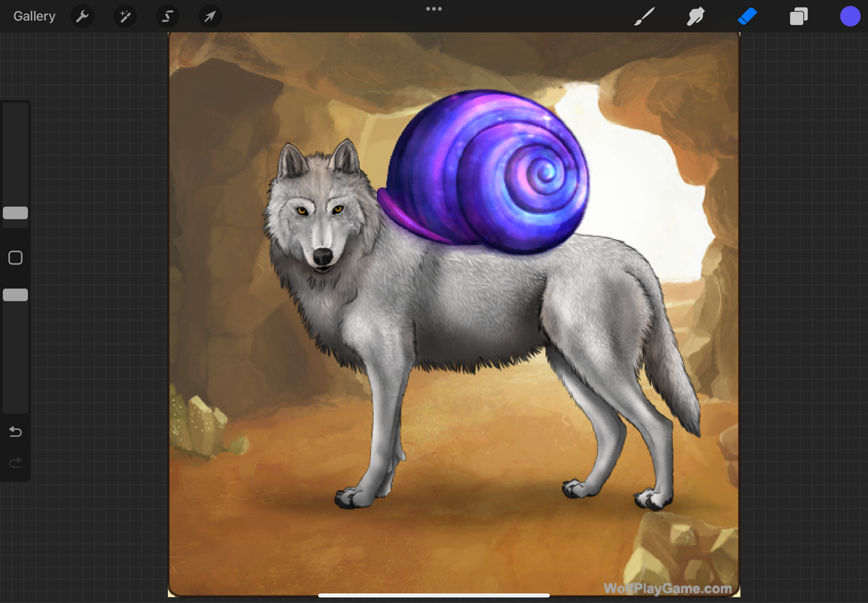Activate the Transform arrow tool

(x=210, y=16)
